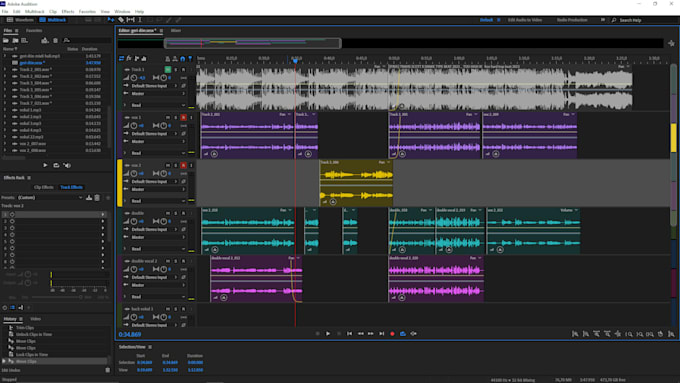Image resolution: width=680 pixels, height=383 pixels.
Task: Toggle the power button of effects slot 1
Action: (12, 214)
